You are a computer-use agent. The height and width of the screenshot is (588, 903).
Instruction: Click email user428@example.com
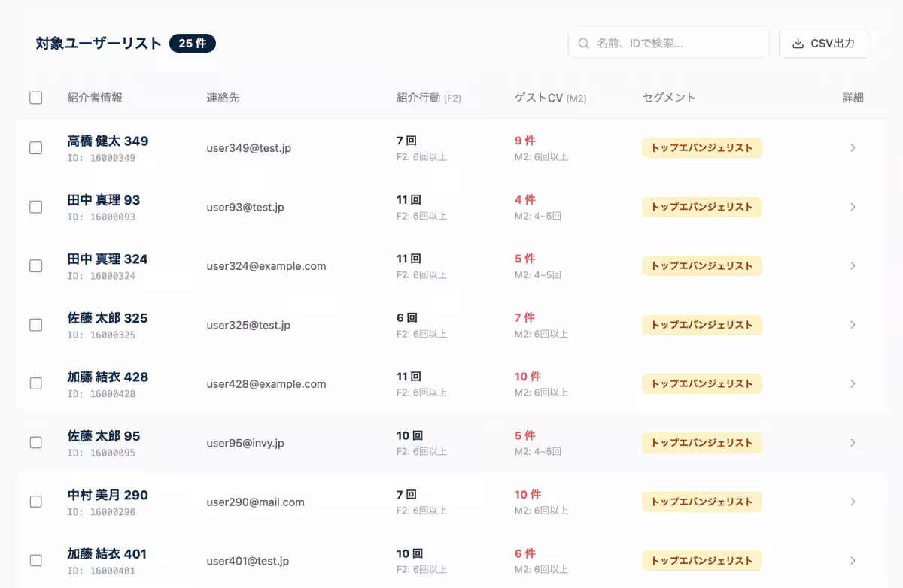pos(266,383)
